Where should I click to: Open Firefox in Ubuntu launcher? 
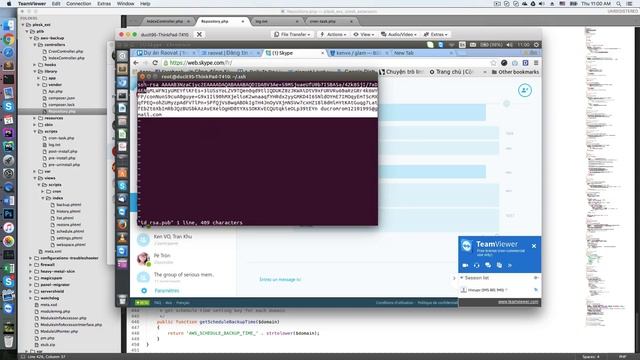[122, 224]
